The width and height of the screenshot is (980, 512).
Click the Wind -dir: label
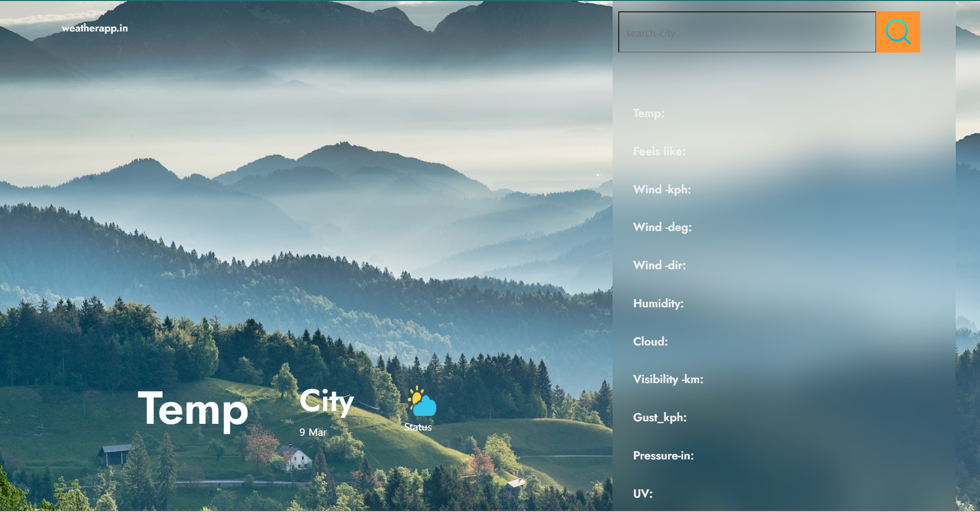(x=659, y=266)
